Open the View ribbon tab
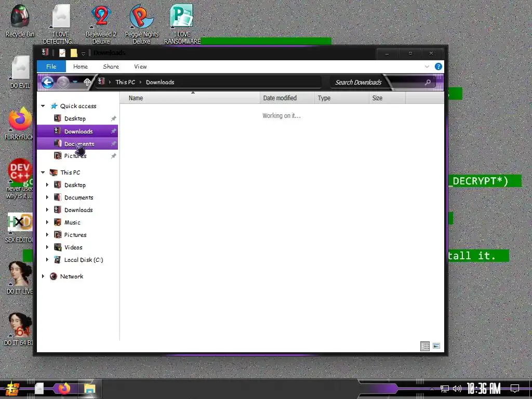Screen dimensions: 532x399 point(140,66)
